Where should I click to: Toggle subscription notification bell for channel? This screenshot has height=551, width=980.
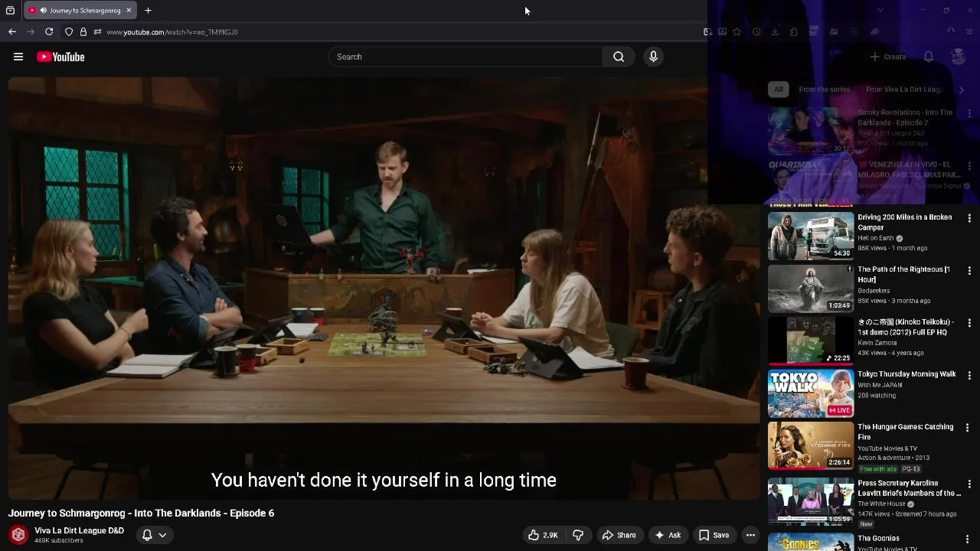(x=147, y=535)
